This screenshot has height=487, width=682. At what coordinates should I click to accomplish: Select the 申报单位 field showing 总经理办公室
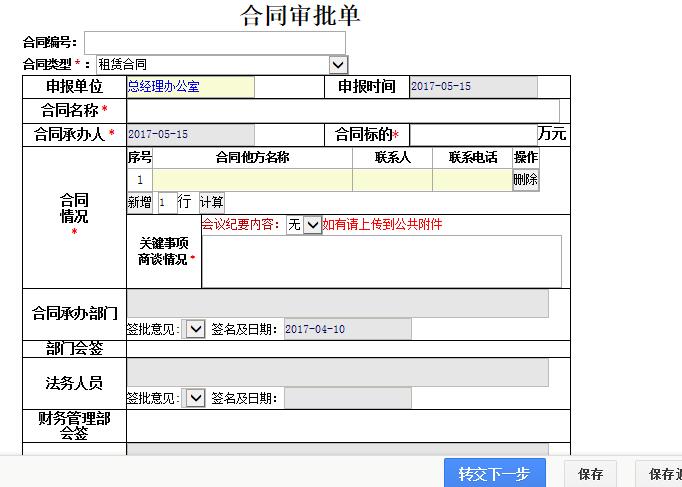click(x=190, y=87)
